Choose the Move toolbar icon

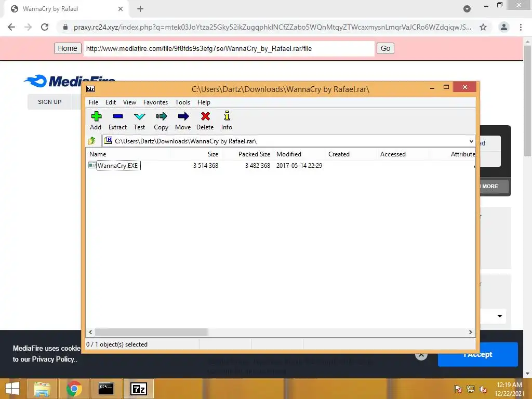click(183, 121)
